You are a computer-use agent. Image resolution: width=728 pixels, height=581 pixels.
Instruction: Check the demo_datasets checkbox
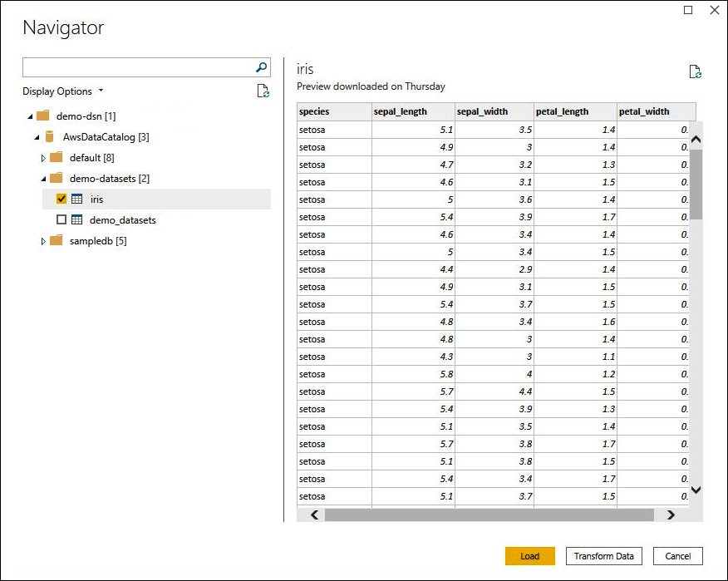[61, 219]
